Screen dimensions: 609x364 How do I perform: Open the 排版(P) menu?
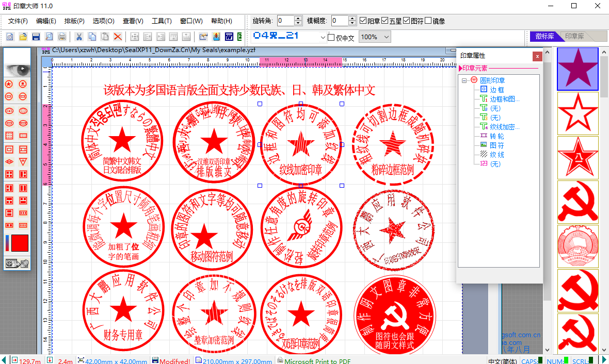coord(74,21)
